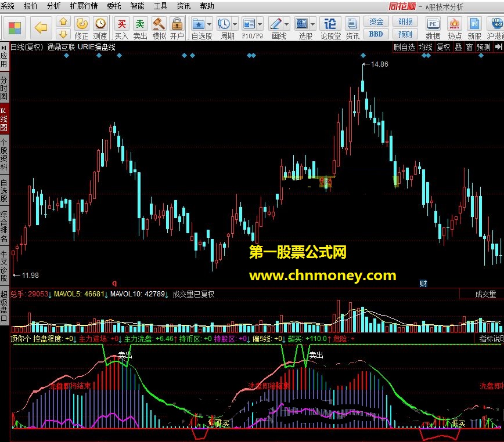Click the 周期 period clock icon
This screenshot has width=504, height=442.
[x=224, y=24]
